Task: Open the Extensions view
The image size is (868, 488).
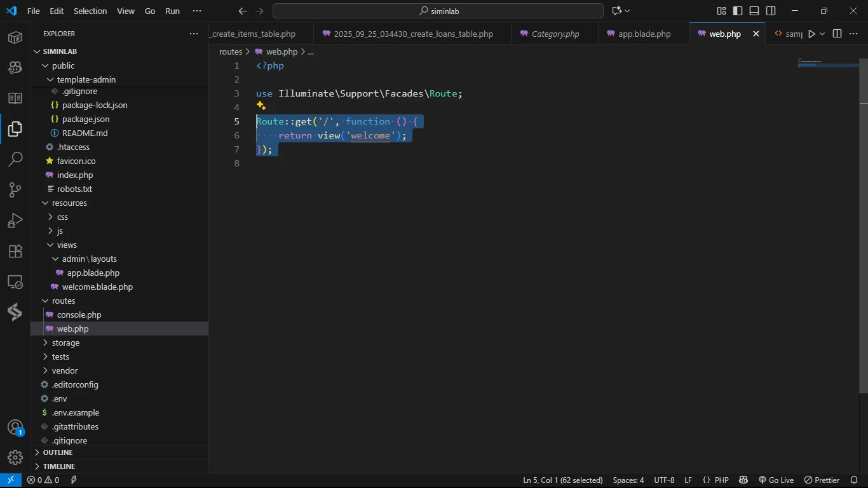Action: pos(15,250)
